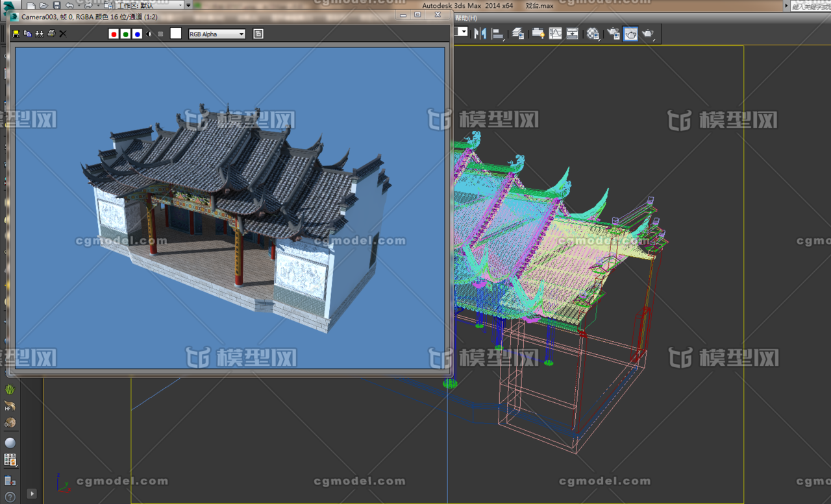Select the Align tool in main toolbar
Image resolution: width=831 pixels, height=504 pixels.
(x=499, y=34)
